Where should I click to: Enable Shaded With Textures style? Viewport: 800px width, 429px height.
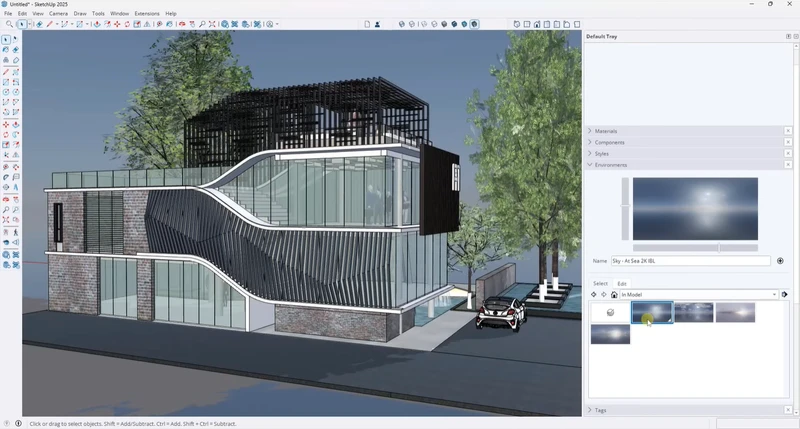[454, 24]
